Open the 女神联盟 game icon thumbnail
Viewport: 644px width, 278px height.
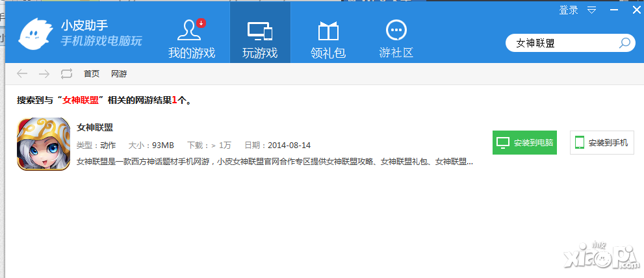(x=44, y=144)
